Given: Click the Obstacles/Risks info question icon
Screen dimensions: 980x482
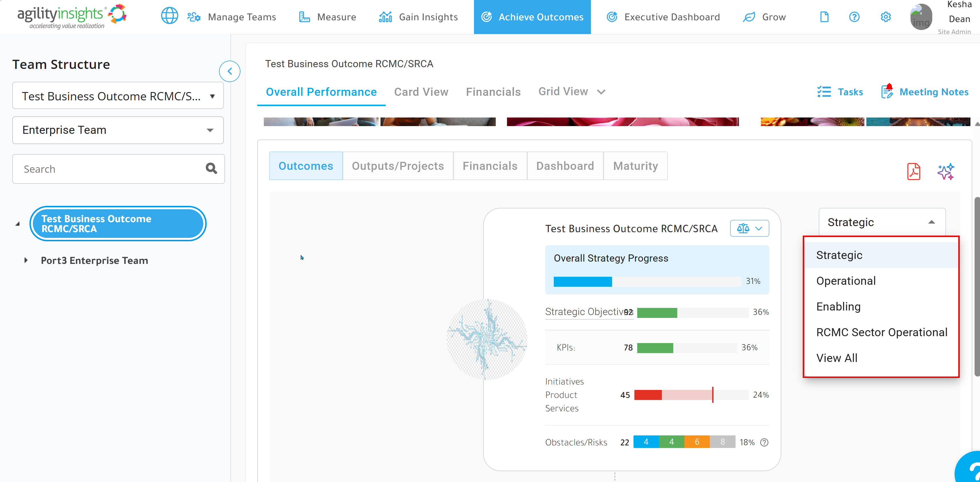Looking at the screenshot, I should tap(764, 443).
